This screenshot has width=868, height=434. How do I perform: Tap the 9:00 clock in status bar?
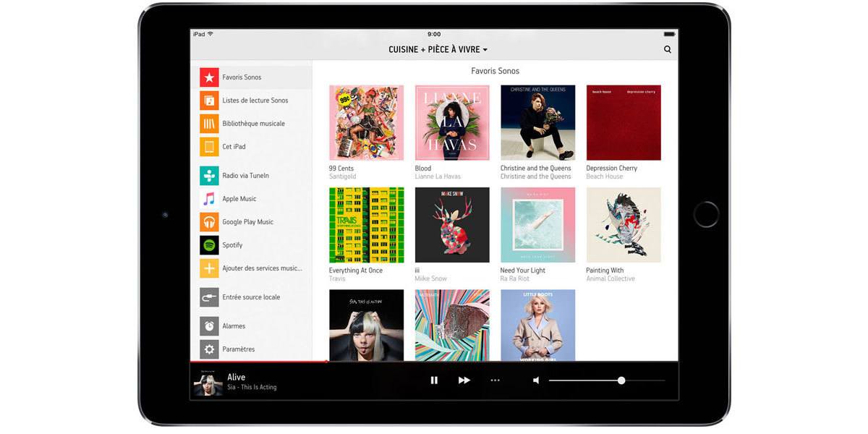click(x=434, y=34)
